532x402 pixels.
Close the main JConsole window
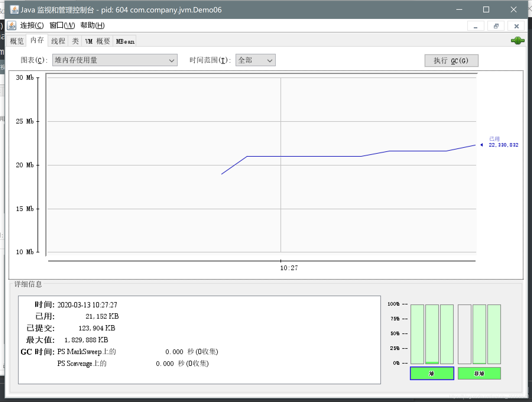tap(514, 9)
